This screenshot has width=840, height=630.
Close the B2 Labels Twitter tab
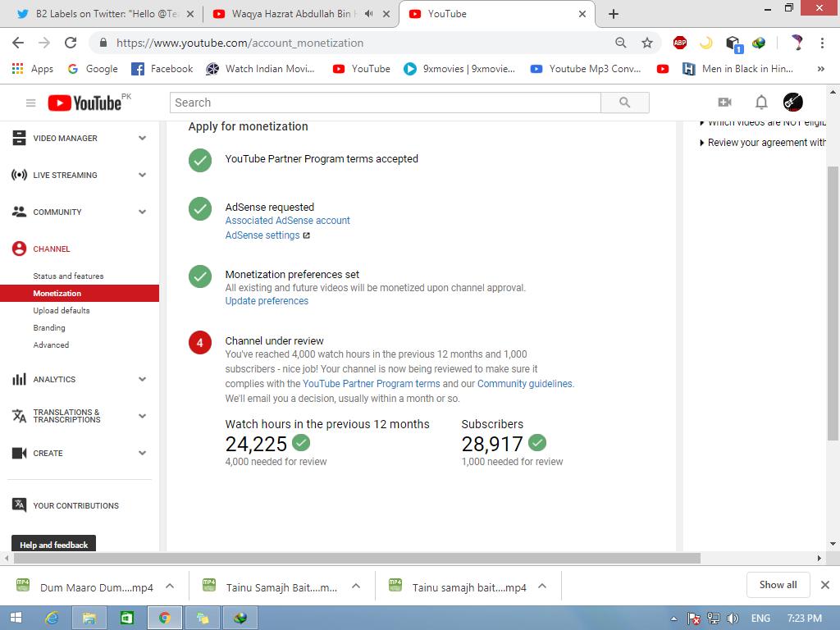pyautogui.click(x=190, y=15)
